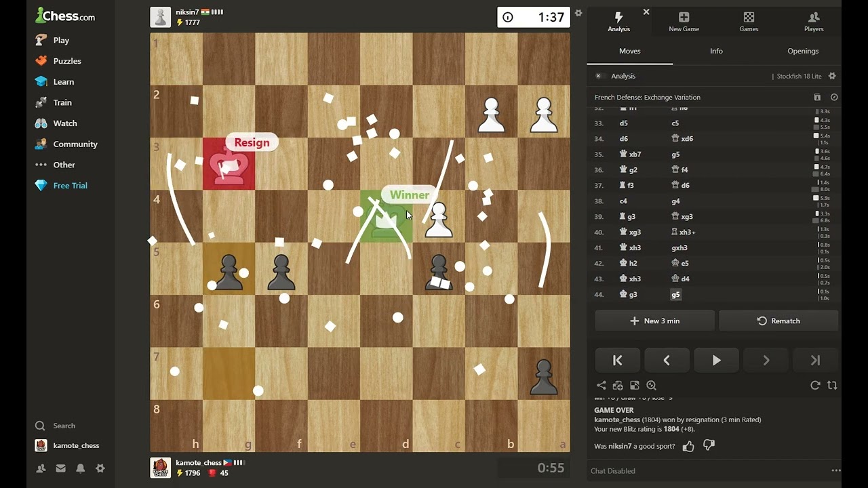
Task: Click the add-to-library icon
Action: point(618,386)
